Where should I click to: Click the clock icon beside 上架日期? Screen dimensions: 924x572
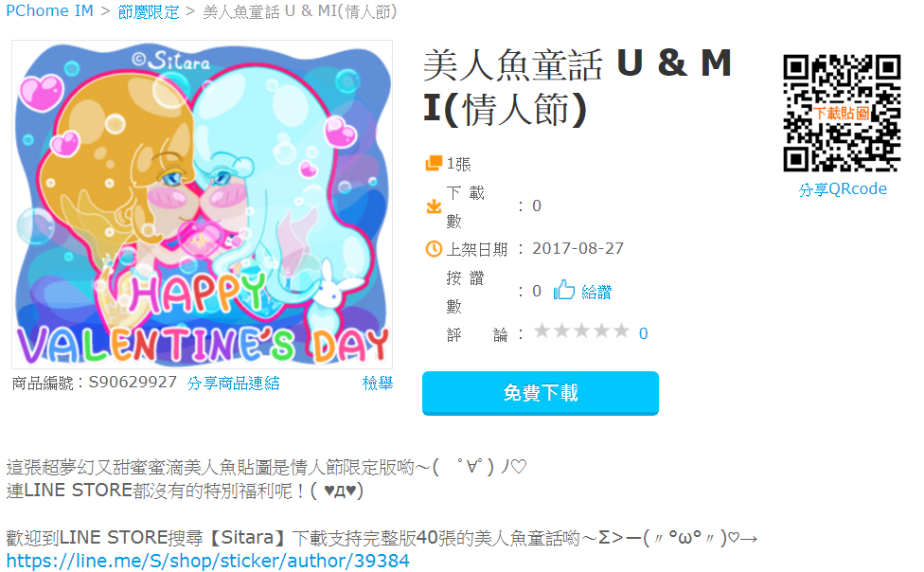pos(434,249)
